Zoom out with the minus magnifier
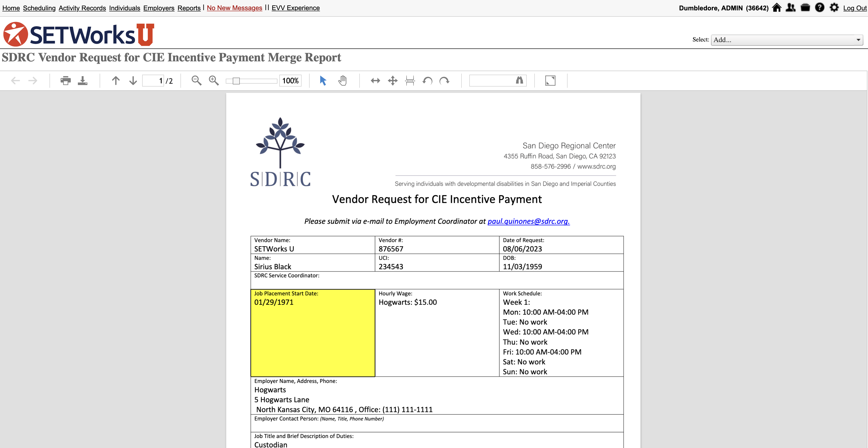Screen dimensions: 868x448 point(196,81)
